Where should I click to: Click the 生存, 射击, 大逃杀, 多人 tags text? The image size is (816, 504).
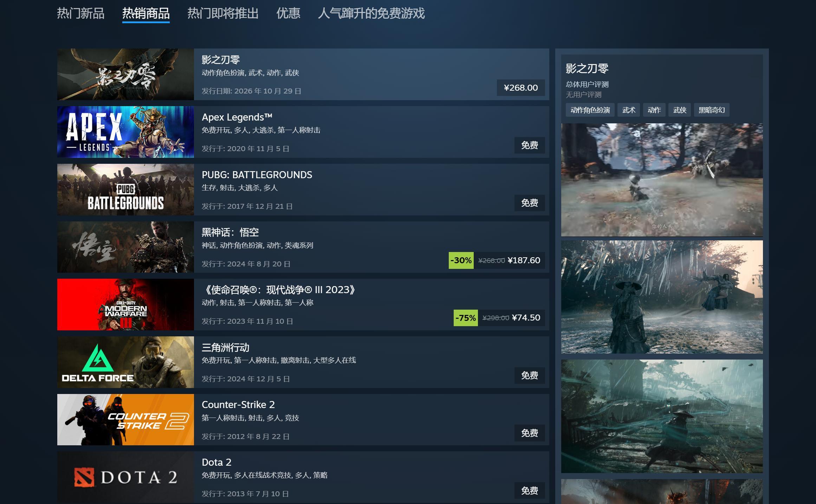(x=240, y=188)
